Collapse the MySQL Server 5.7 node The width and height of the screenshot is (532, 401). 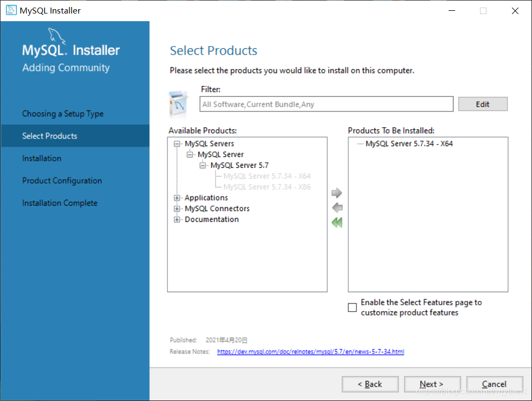coord(203,166)
